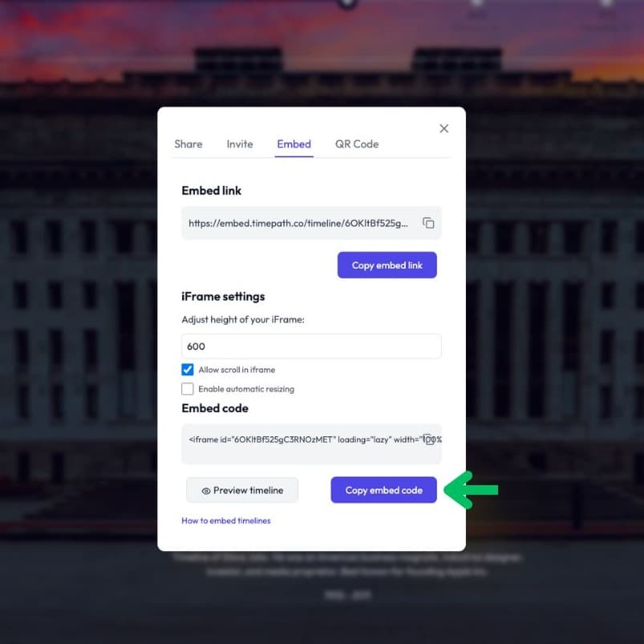Viewport: 644px width, 644px height.
Task: Open the Preview timeline button
Action: pyautogui.click(x=242, y=490)
